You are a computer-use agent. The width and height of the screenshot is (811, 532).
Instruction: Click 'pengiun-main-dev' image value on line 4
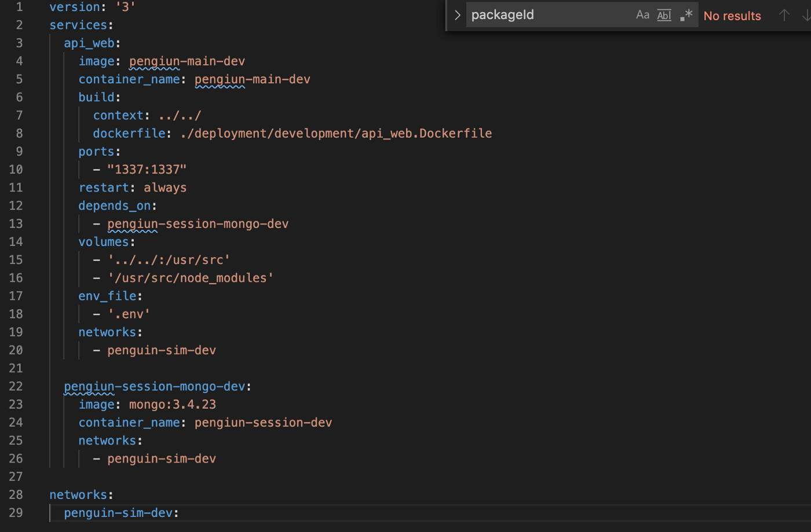[x=187, y=61]
